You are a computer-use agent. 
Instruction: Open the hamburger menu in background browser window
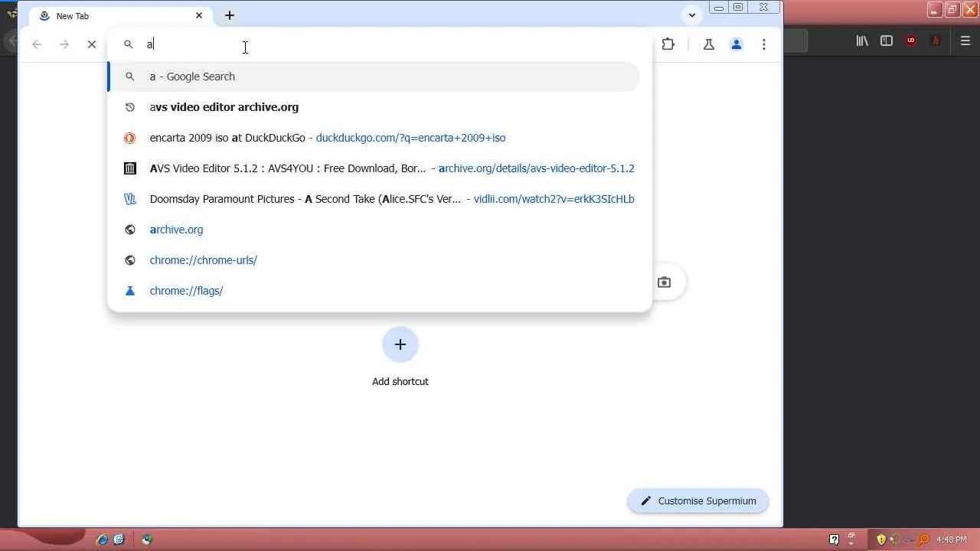point(965,41)
